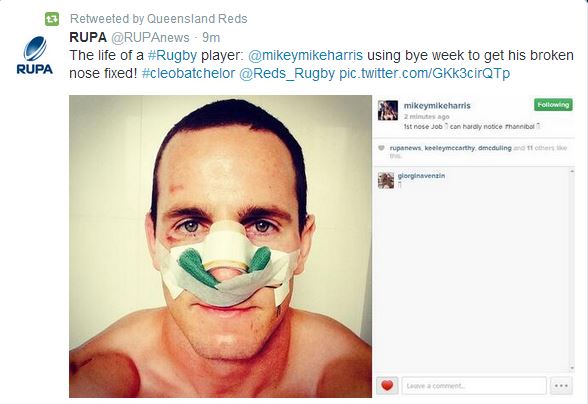Click the selfie photo with nose bandage
Viewport: 588px width, 404px height.
(x=220, y=246)
